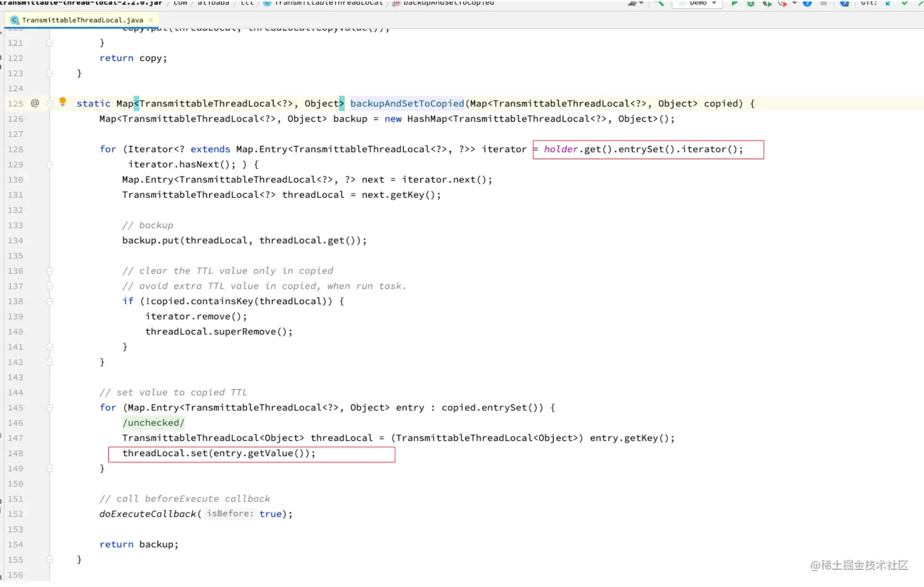Click line number 128 in the gutter
The height and width of the screenshot is (587, 924).
pos(15,150)
